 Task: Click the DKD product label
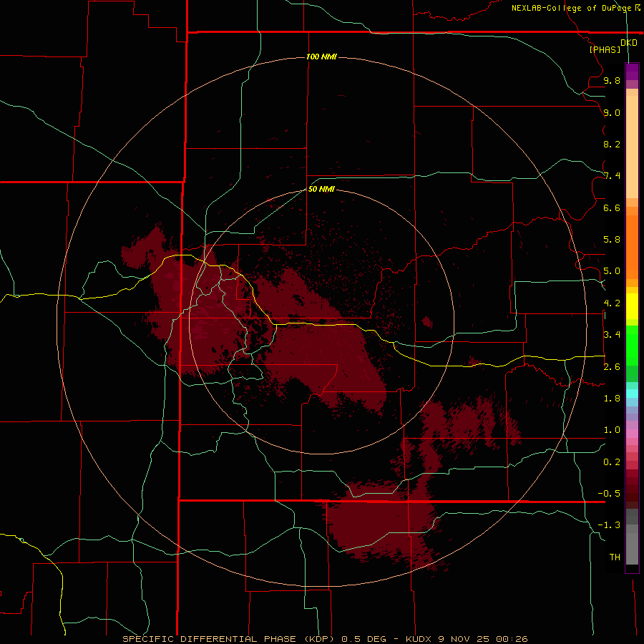[628, 43]
